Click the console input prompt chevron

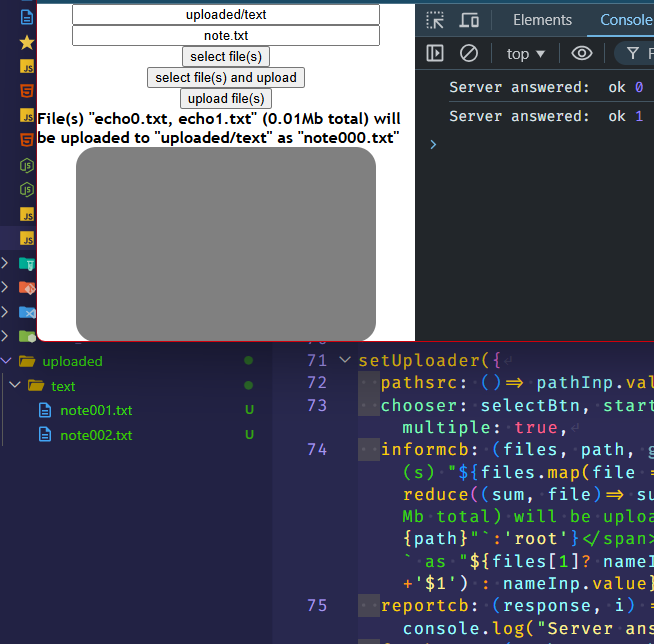click(433, 144)
